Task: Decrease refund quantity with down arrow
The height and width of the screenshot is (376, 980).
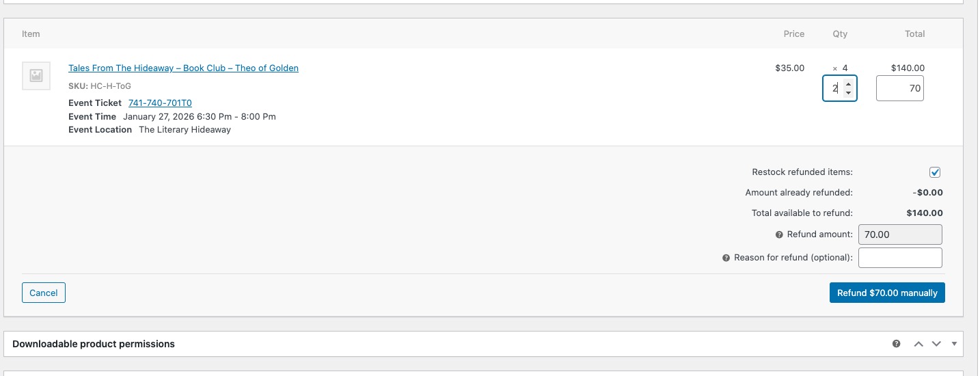Action: click(x=848, y=92)
